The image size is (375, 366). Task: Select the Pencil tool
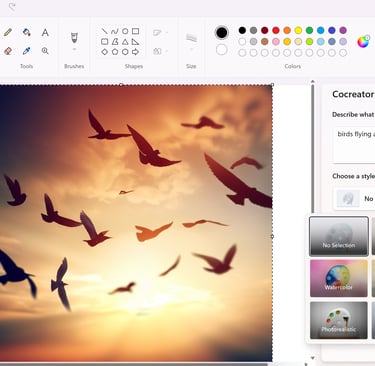point(8,32)
